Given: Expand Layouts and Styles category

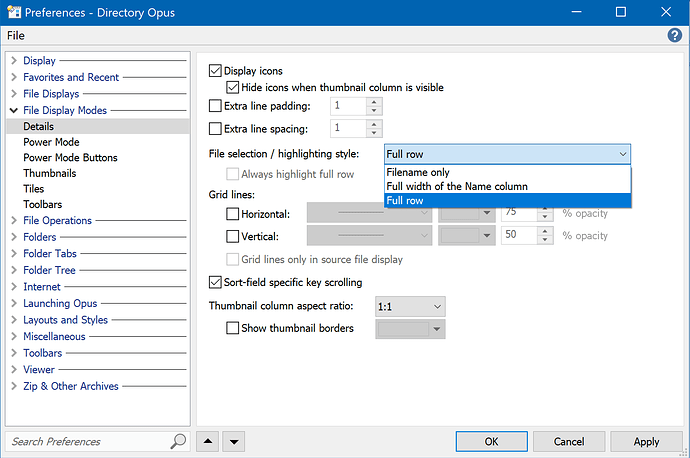Looking at the screenshot, I should tap(14, 319).
